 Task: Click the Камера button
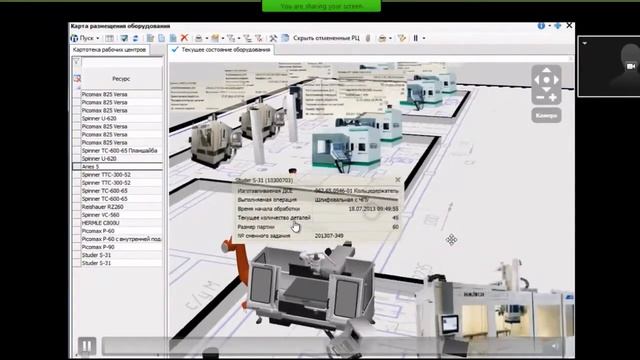[546, 116]
